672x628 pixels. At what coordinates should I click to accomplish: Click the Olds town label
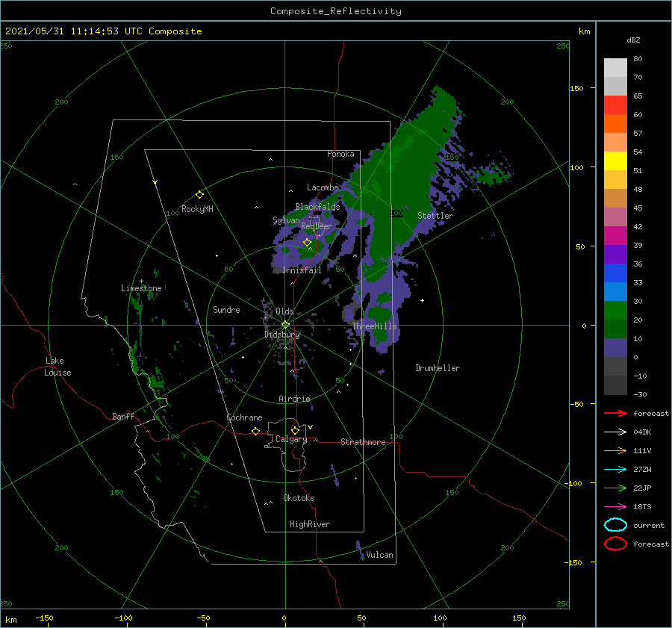[x=284, y=311]
